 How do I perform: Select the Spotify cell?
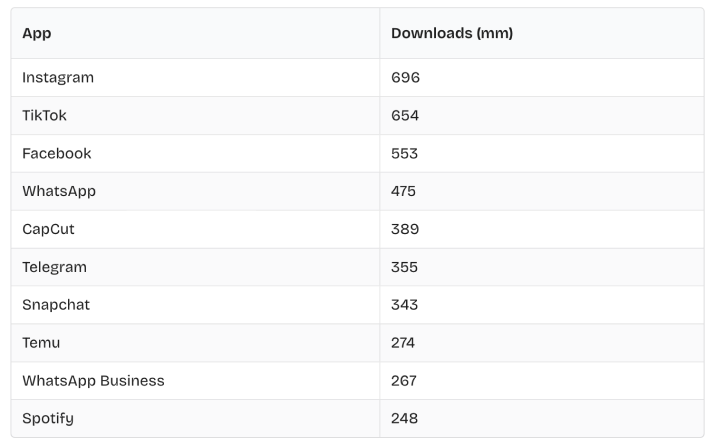[48, 418]
